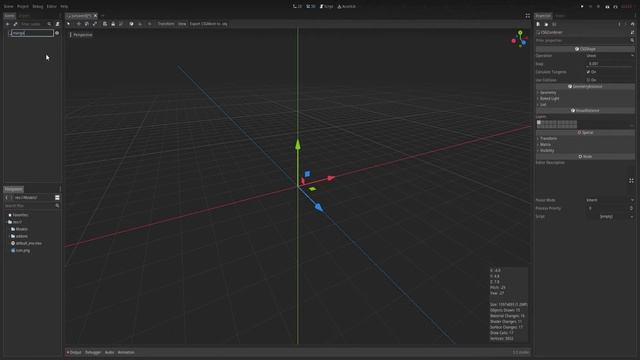Screen dimensions: 640x360
Task: Show list of selectable nodes
Action: [x=105, y=24]
